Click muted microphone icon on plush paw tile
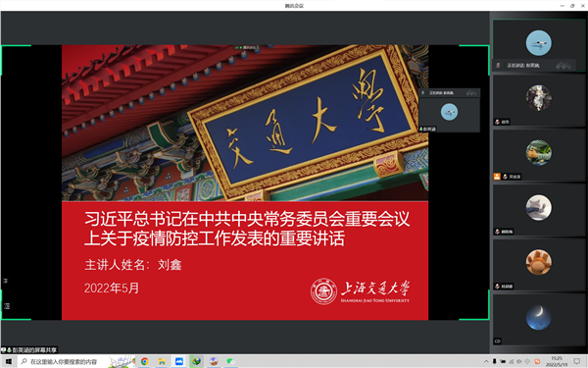Screen dimensions: 588x368 click(x=497, y=287)
